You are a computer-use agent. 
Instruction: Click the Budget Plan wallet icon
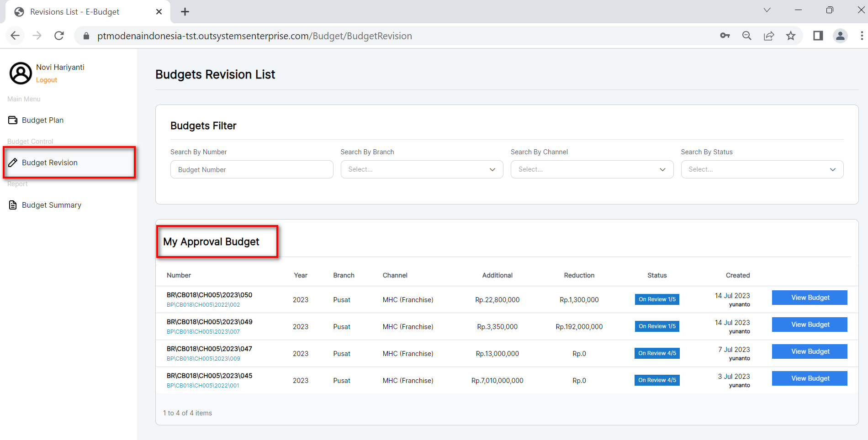pyautogui.click(x=13, y=120)
